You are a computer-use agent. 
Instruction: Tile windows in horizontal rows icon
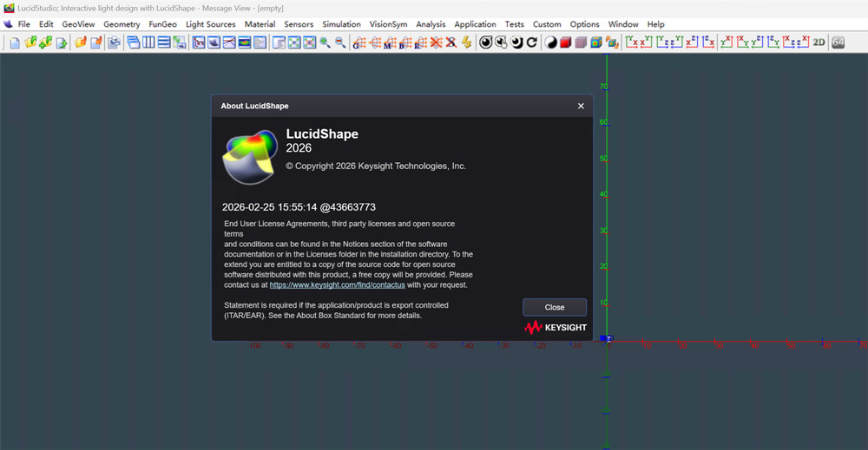point(164,42)
